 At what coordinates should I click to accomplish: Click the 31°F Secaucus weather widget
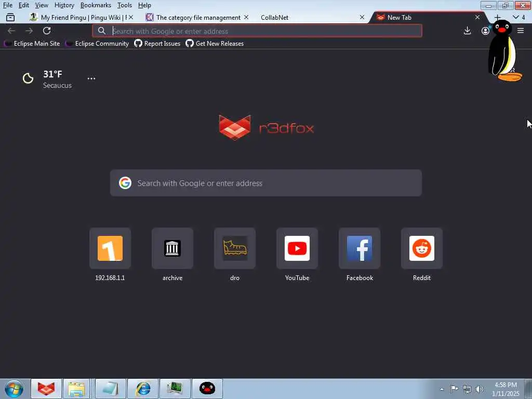47,79
